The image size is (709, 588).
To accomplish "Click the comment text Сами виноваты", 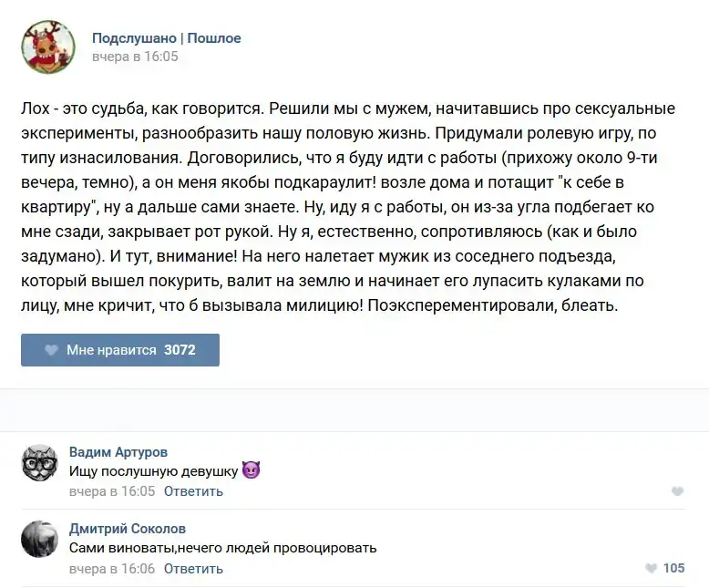I will coord(223,548).
